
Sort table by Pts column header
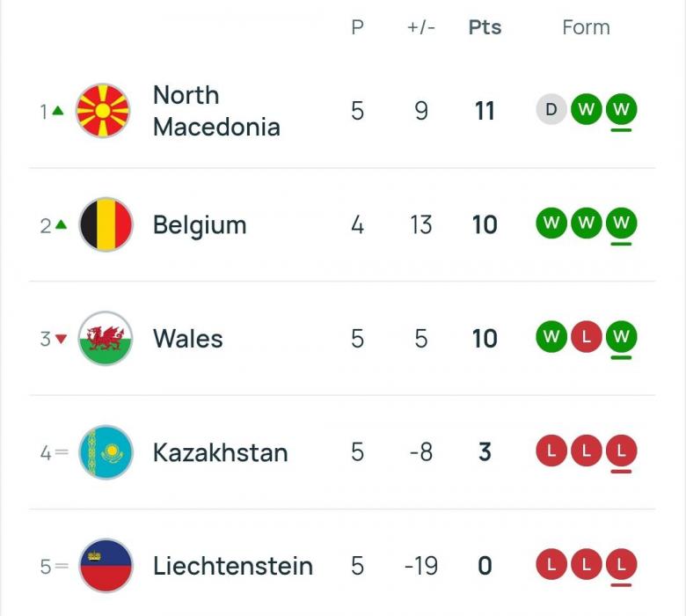485,27
